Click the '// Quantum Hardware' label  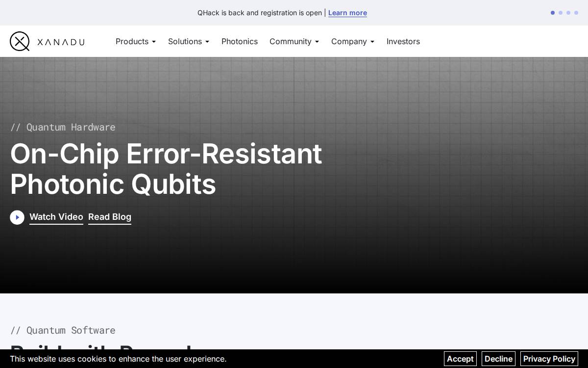coord(63,127)
